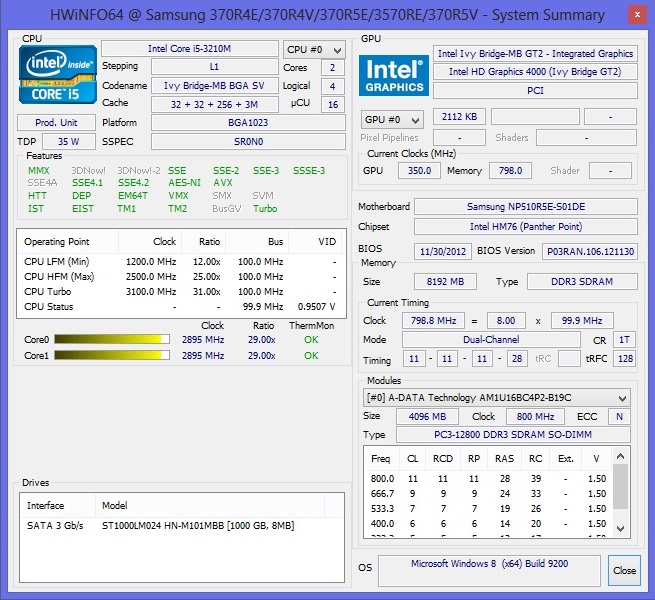Click the Prod. Unit button
The height and width of the screenshot is (600, 655).
[56, 122]
